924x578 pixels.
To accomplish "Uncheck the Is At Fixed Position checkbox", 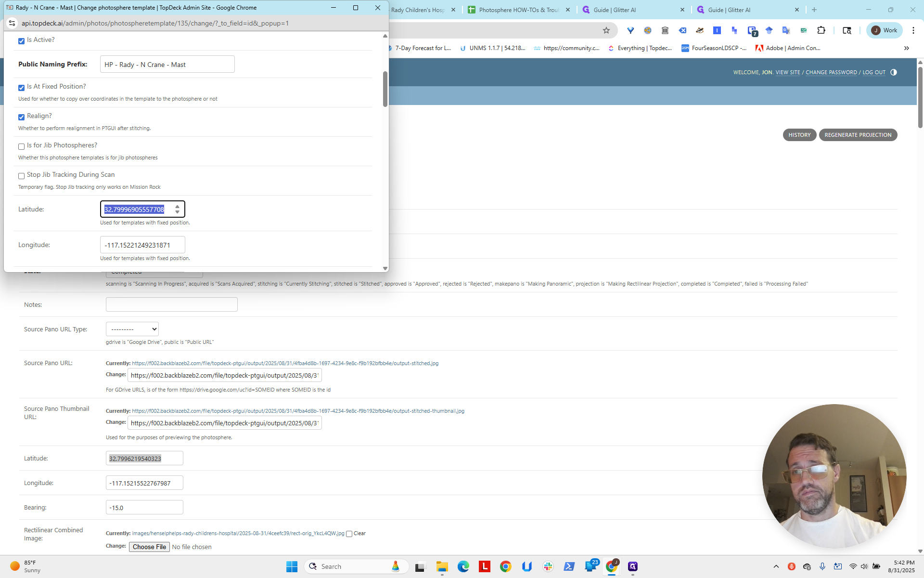I will click(x=21, y=88).
